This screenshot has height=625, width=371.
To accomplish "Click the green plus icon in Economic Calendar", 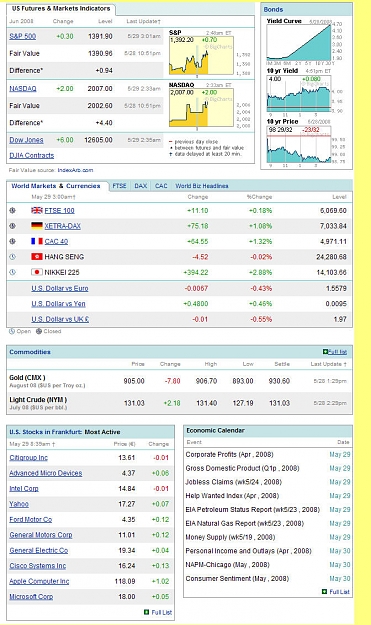I will coord(324,592).
